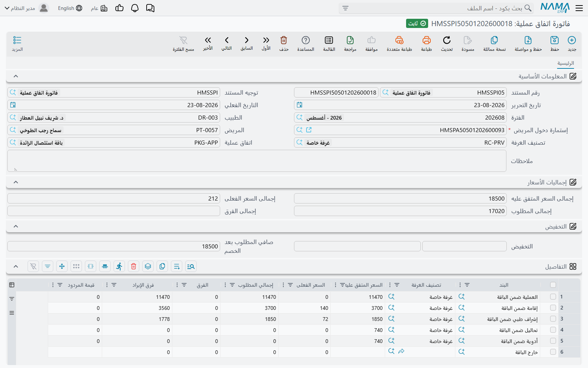
Task: Open filter for الفرق column
Action: pos(184,285)
